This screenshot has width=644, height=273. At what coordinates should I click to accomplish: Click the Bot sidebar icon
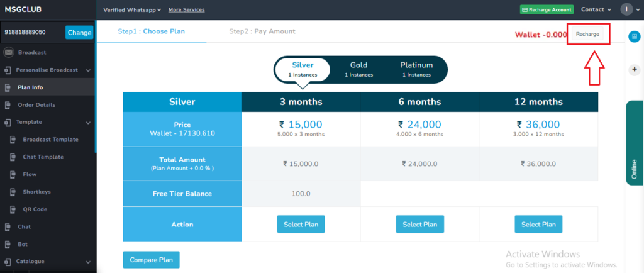tap(8, 244)
